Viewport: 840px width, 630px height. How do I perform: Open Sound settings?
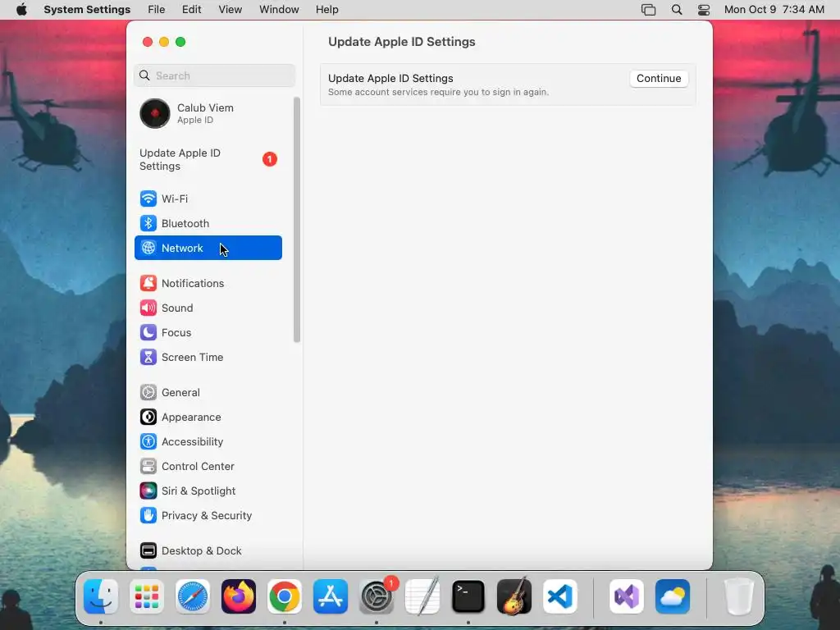[x=208, y=308]
